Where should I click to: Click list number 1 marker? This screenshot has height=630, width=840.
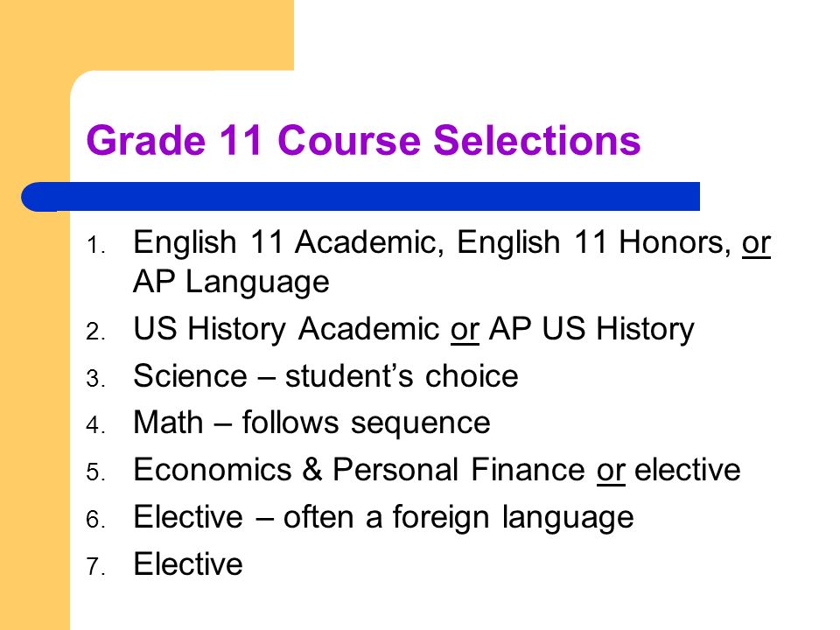click(x=95, y=246)
